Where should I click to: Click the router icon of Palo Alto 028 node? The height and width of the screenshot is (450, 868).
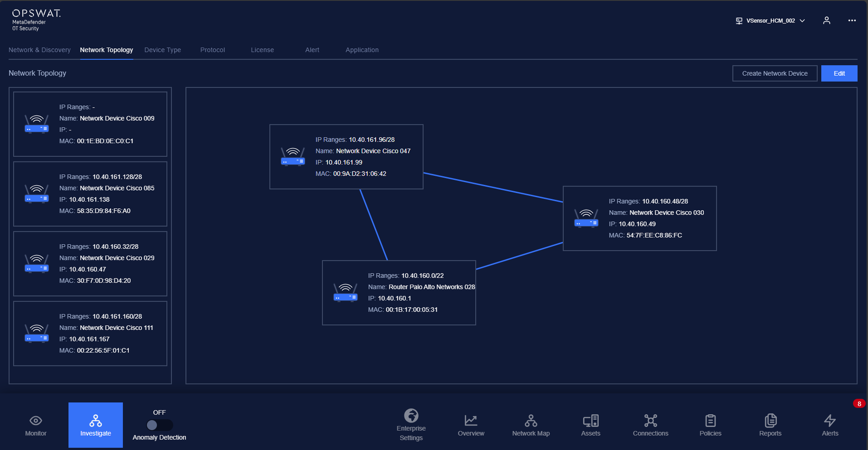tap(345, 293)
